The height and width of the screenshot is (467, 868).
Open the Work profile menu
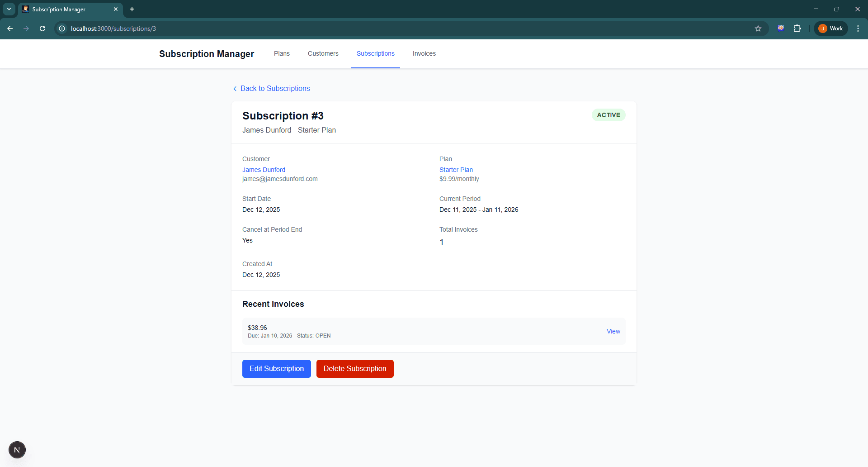click(830, 28)
